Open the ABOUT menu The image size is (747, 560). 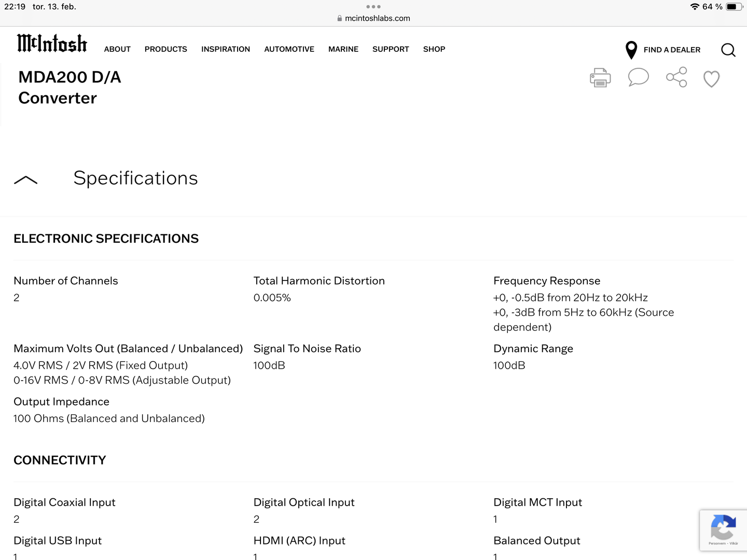tap(117, 49)
